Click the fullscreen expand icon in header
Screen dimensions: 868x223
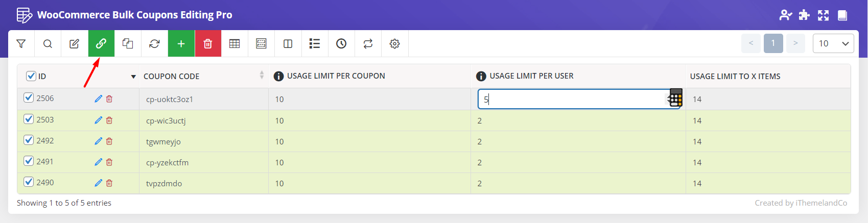(823, 15)
